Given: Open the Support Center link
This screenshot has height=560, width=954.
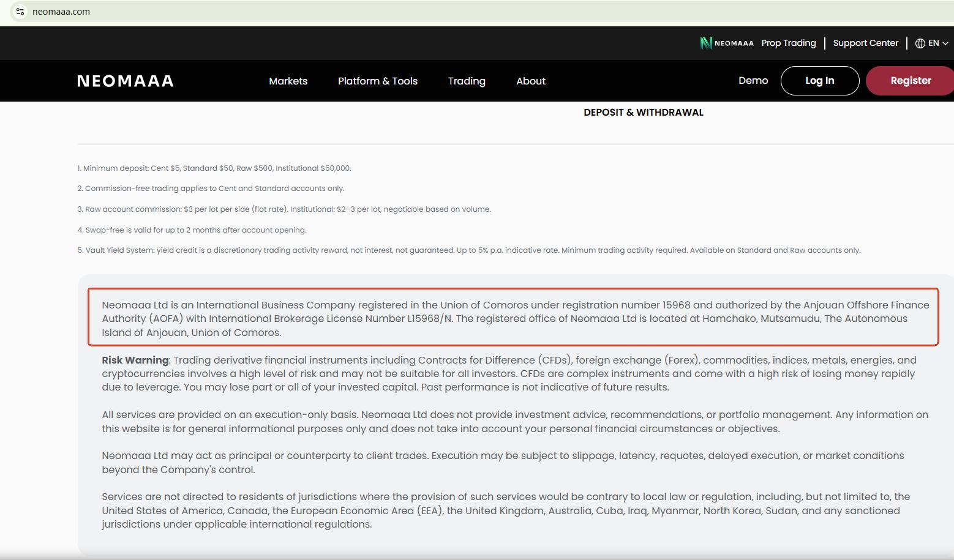Looking at the screenshot, I should tap(865, 43).
